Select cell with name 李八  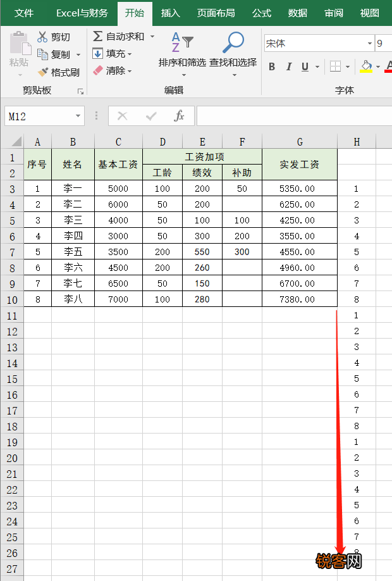73,299
